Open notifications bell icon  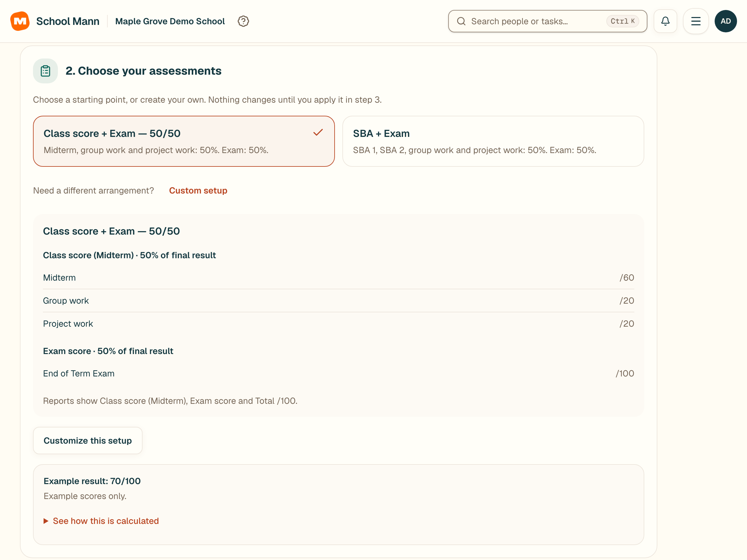tap(665, 21)
